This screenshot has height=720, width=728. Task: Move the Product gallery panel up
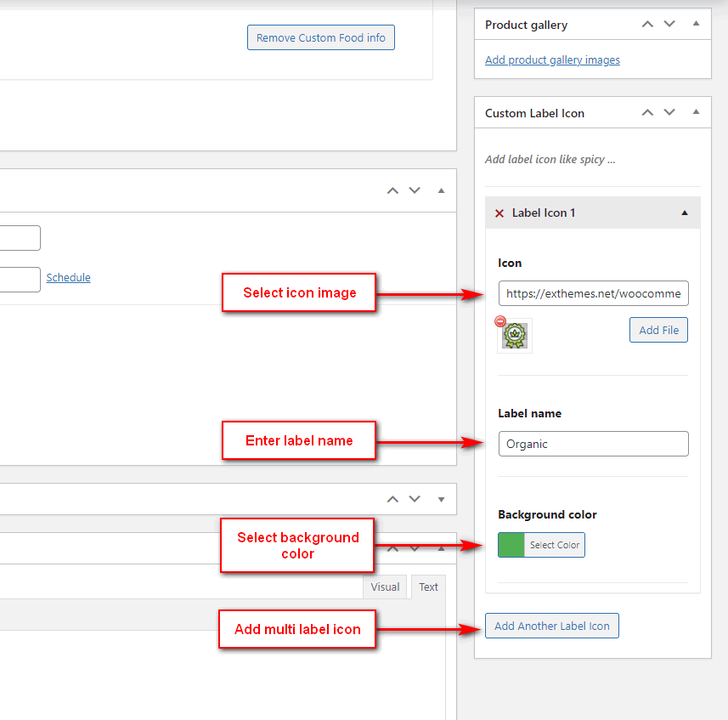click(x=647, y=25)
